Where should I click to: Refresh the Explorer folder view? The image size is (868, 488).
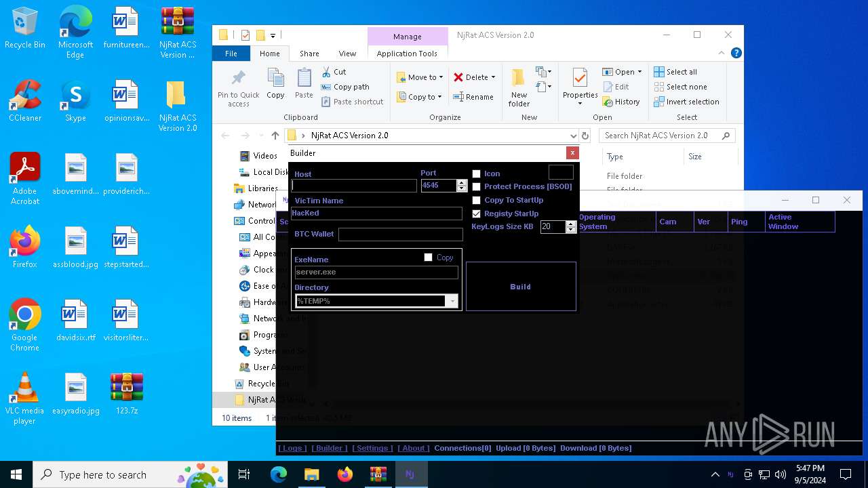click(586, 136)
